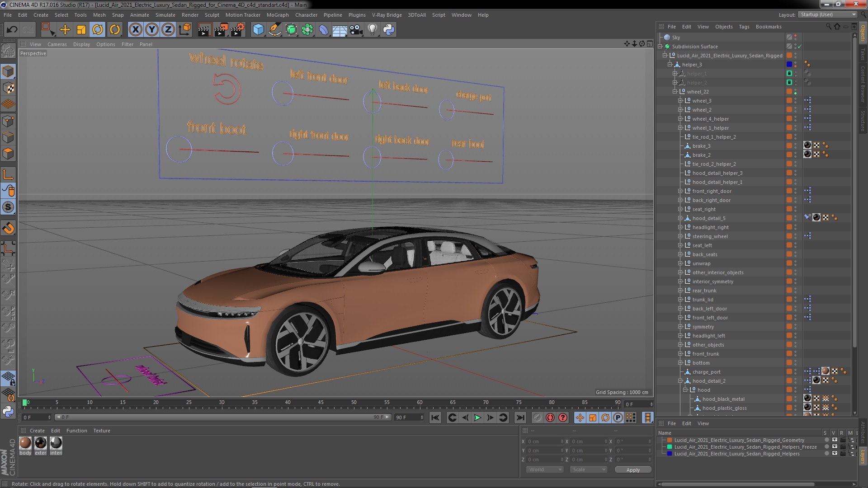Add a Camera object

coord(356,30)
